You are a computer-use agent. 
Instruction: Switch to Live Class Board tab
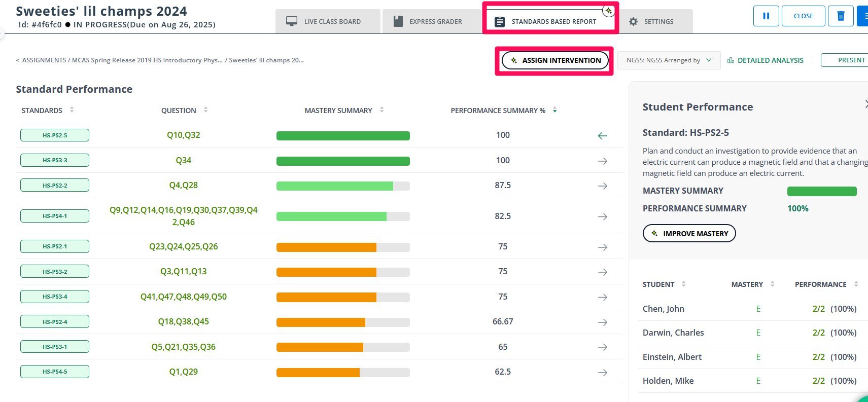point(328,21)
